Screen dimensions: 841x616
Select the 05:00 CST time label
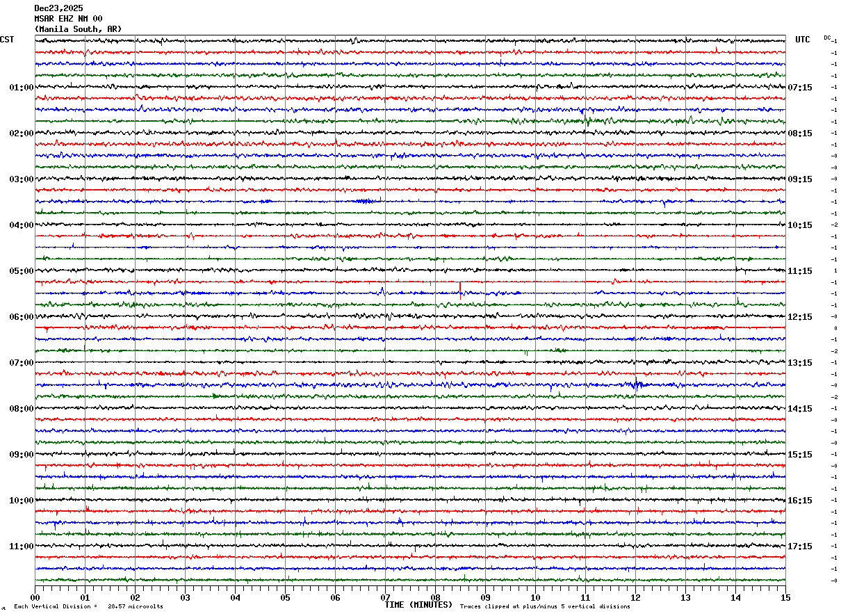(22, 271)
